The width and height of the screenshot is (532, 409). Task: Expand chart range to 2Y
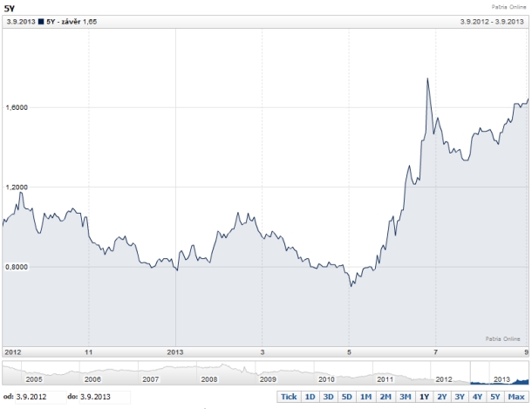pyautogui.click(x=441, y=397)
